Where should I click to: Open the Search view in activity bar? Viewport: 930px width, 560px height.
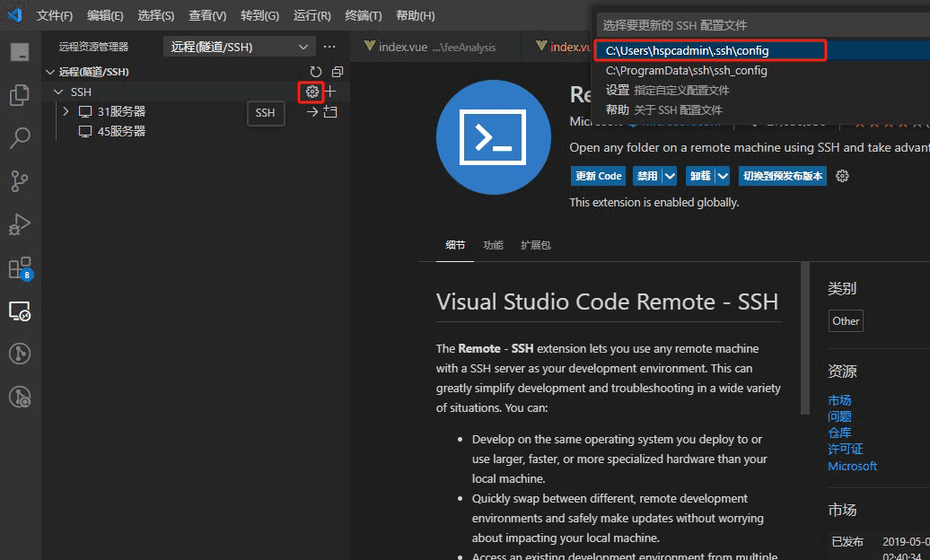(x=20, y=137)
